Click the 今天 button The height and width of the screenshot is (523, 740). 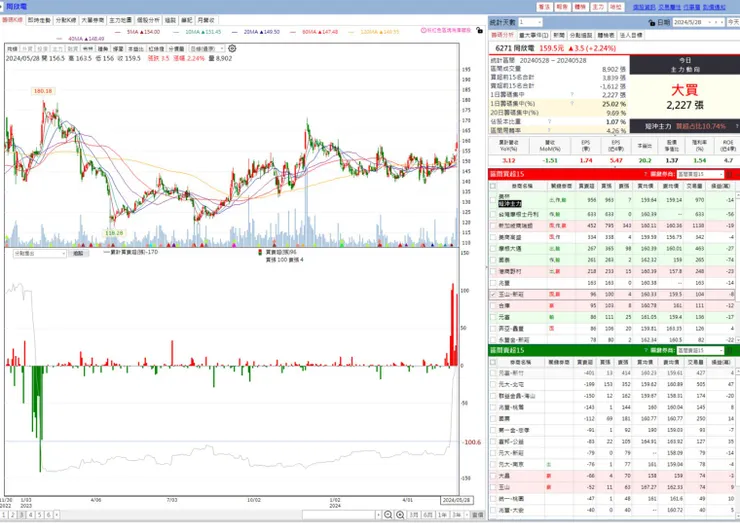click(733, 22)
